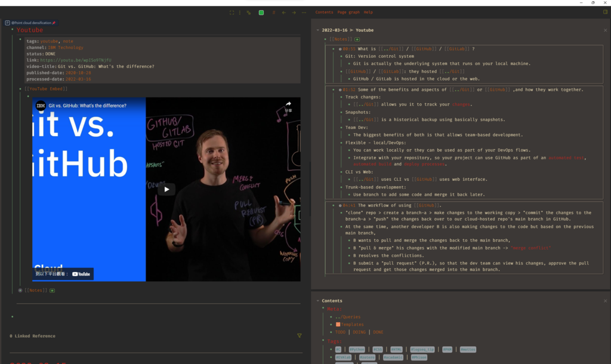Toggle the Youtube heading block bullet
Image resolution: width=611 pixels, height=364 pixels.
[x=13, y=30]
